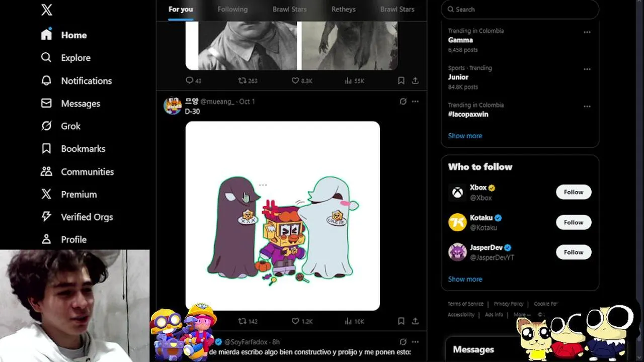This screenshot has height=362, width=644.
Task: Open Junior sports trending topic
Action: pyautogui.click(x=458, y=77)
